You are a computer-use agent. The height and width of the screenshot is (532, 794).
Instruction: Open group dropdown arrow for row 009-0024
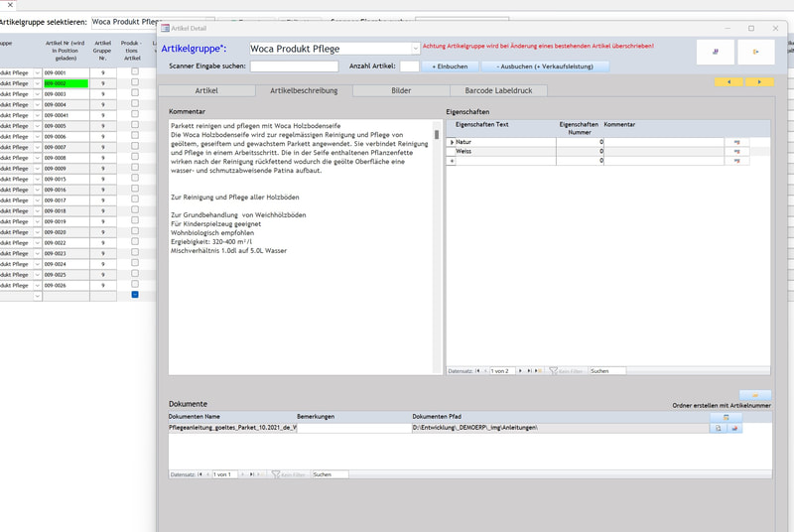coord(37,264)
